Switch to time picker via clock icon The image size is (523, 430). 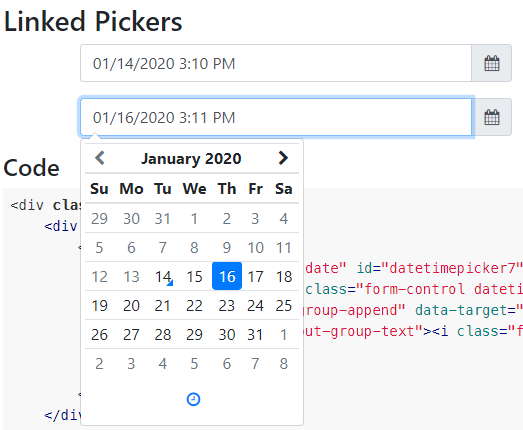click(x=193, y=399)
